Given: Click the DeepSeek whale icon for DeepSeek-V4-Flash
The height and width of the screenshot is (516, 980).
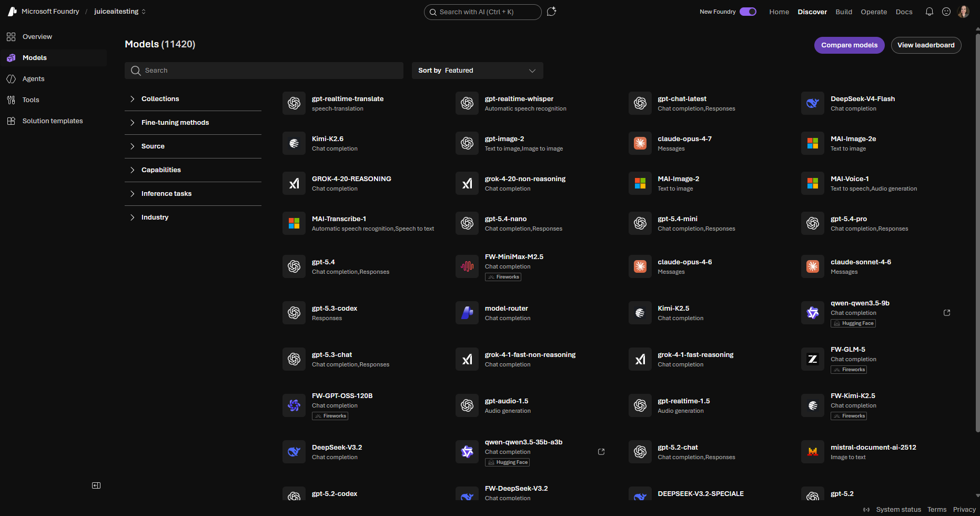Looking at the screenshot, I should pos(813,103).
